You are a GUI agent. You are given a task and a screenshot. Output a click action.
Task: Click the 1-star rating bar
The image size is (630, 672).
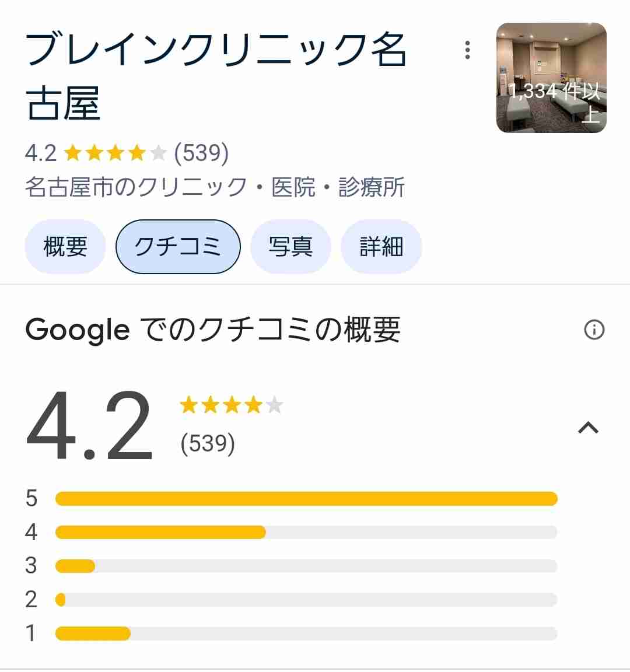click(306, 633)
